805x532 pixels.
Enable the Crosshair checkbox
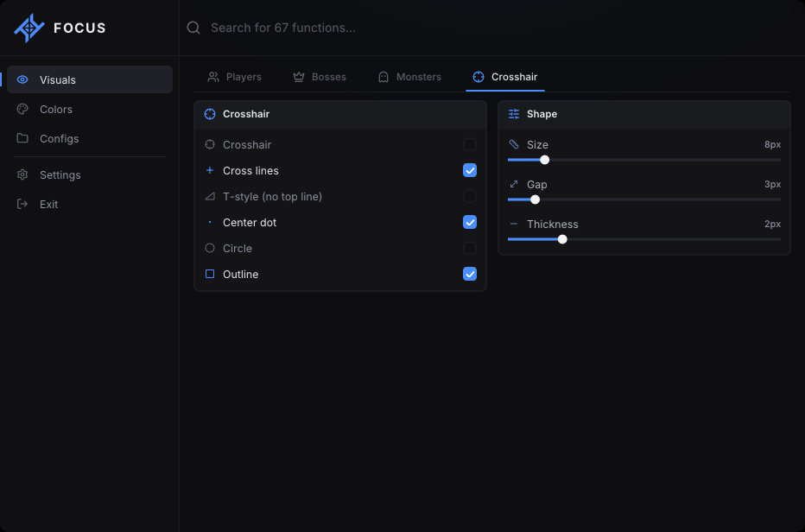(x=470, y=144)
